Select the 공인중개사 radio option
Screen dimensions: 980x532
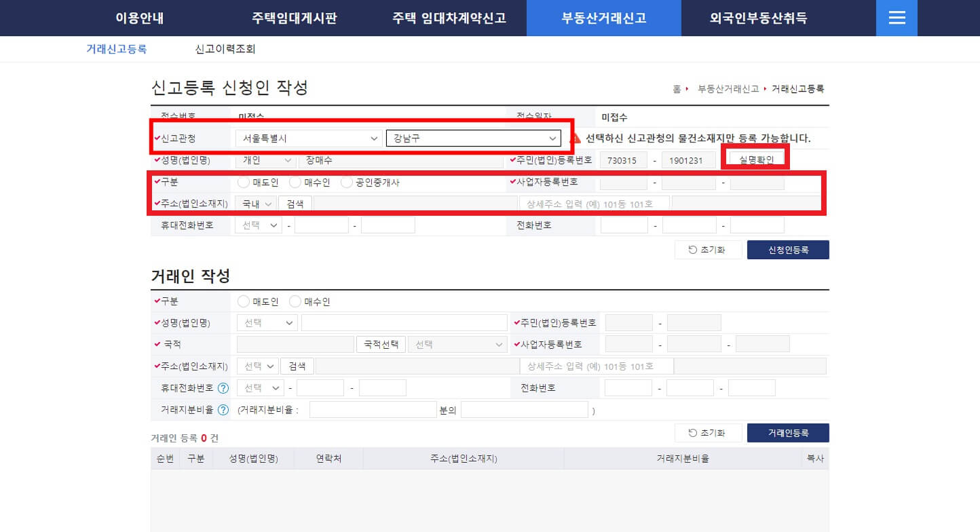[x=346, y=182]
